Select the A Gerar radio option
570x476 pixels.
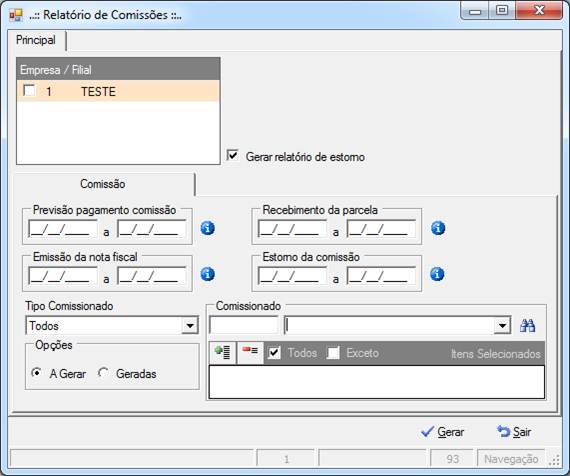tap(36, 373)
